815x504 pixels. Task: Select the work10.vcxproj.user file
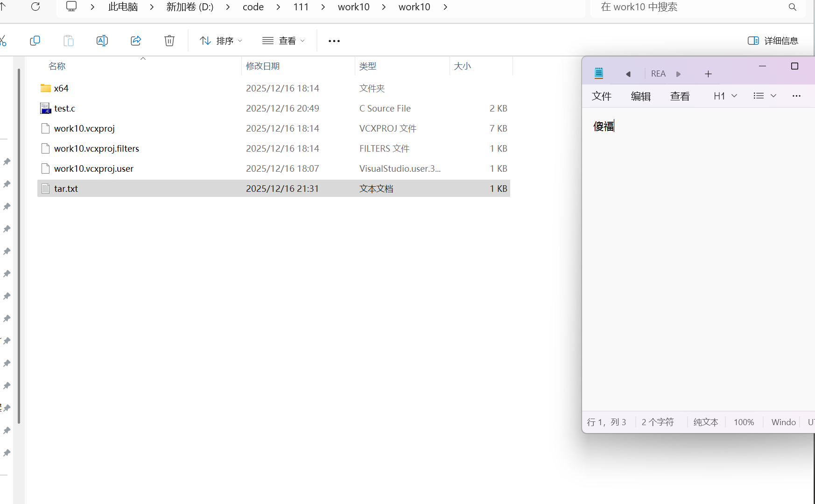[94, 168]
